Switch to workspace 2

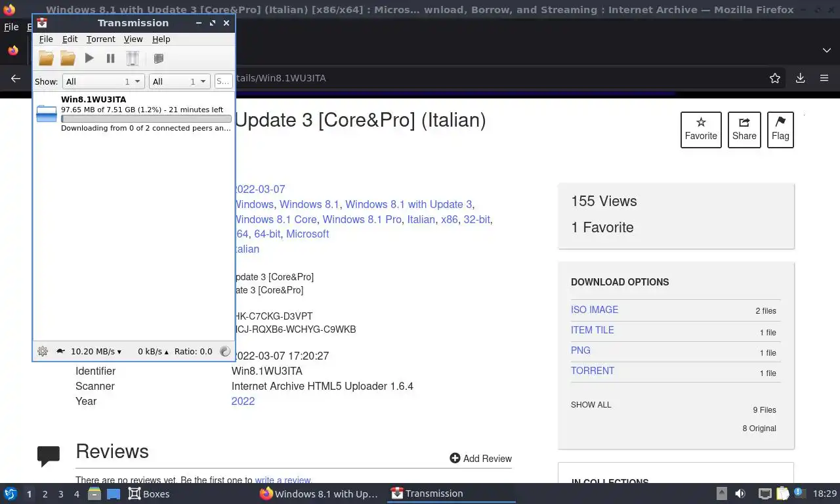pyautogui.click(x=45, y=494)
